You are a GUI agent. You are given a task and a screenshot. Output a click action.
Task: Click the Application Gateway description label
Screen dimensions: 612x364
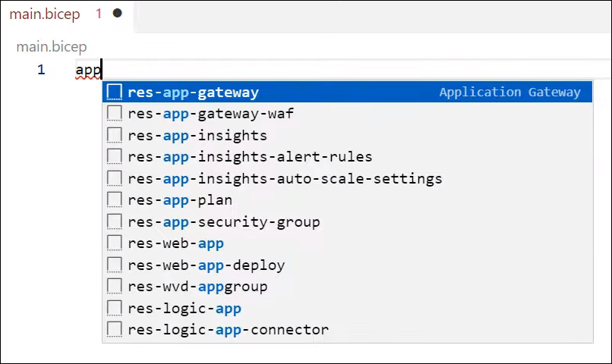(x=509, y=93)
